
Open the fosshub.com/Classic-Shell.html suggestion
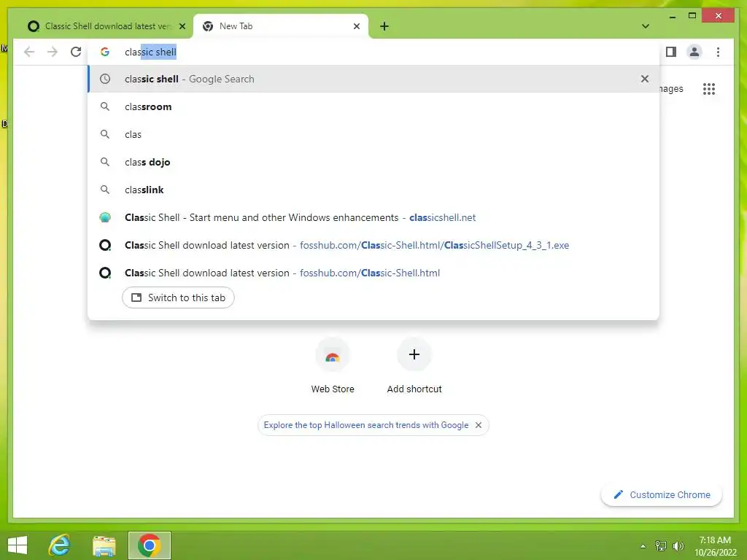pos(373,273)
